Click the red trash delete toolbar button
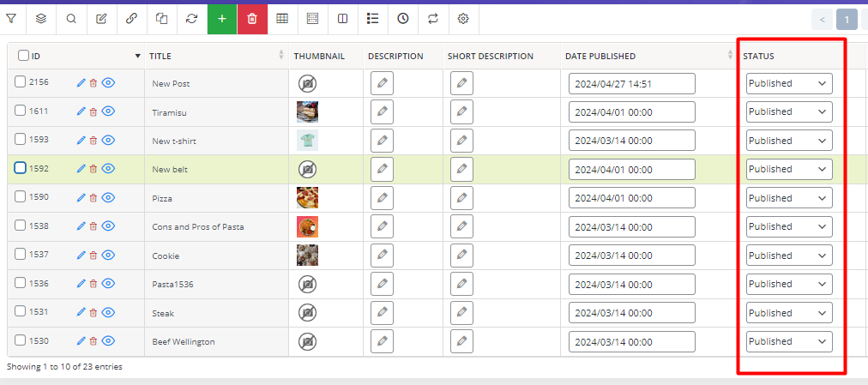Viewport: 868px width, 385px height. coord(252,18)
